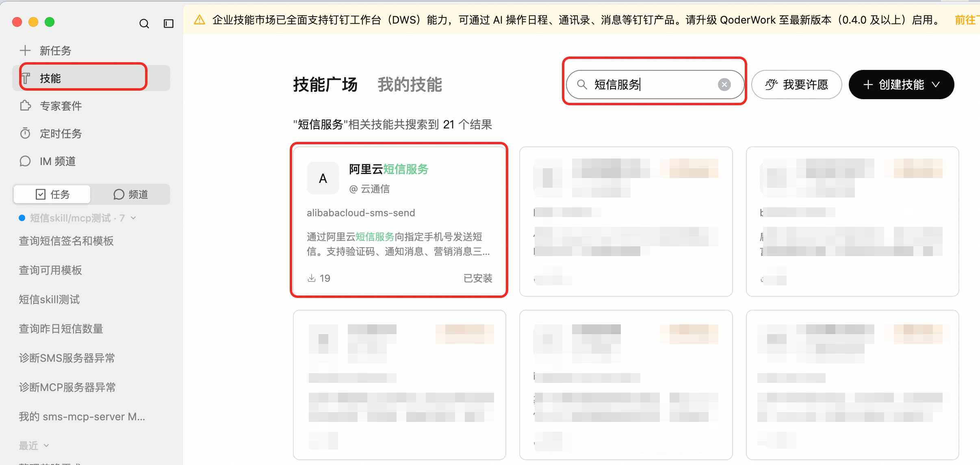Open 定时任务 in the sidebar
The height and width of the screenshot is (465, 980).
(91, 133)
